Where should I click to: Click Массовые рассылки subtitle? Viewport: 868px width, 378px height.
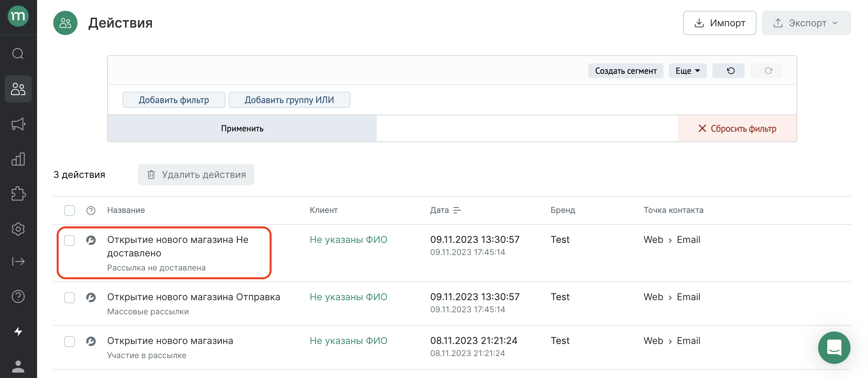click(x=148, y=312)
